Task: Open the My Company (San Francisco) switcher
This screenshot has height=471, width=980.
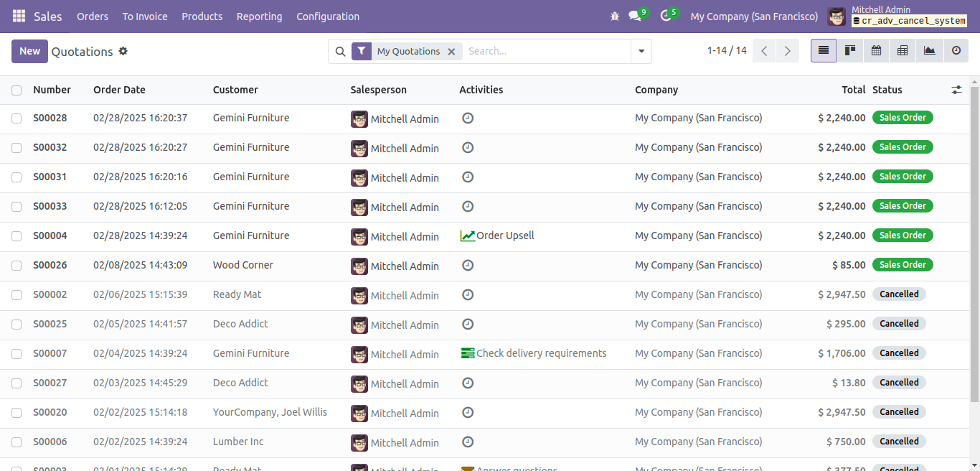Action: pyautogui.click(x=753, y=17)
